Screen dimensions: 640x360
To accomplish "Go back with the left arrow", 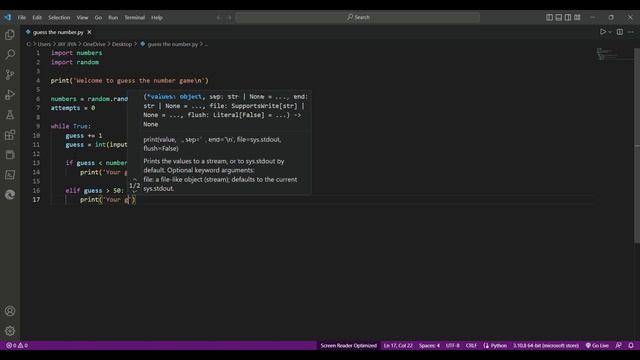I will (219, 18).
